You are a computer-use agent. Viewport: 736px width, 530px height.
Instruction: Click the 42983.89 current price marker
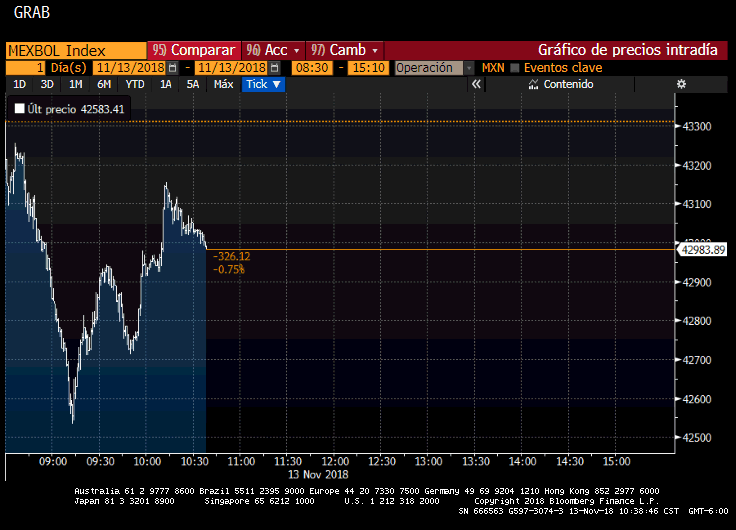click(703, 250)
